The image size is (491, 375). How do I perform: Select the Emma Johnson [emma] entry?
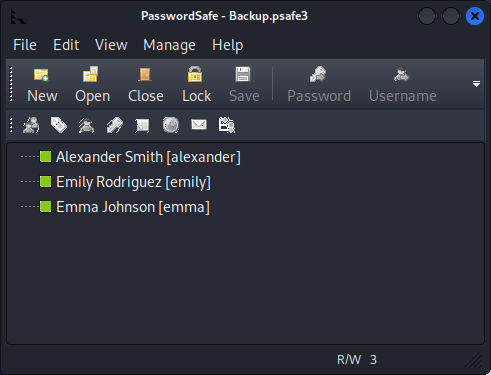pos(133,207)
